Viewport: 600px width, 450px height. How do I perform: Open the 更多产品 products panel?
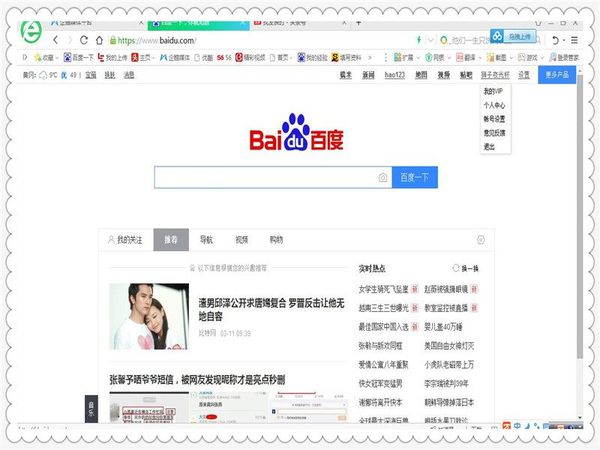point(558,74)
